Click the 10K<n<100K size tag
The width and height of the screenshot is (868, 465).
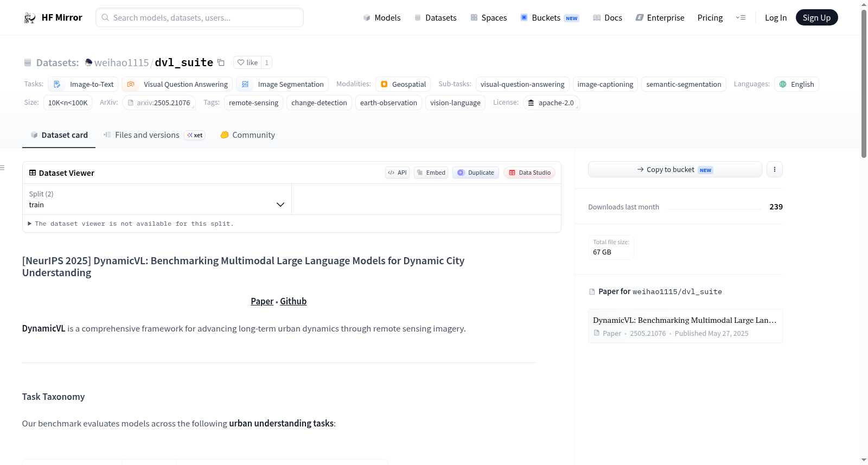pos(68,103)
